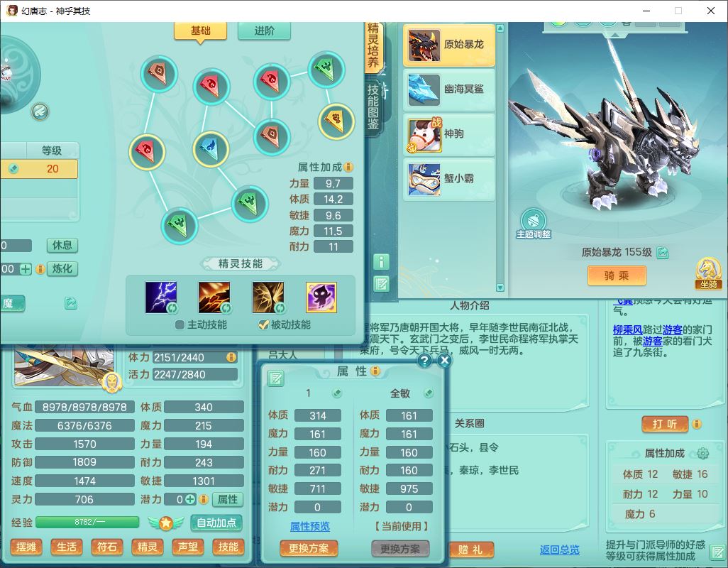Toggle the 主动技能 checkbox
The width and height of the screenshot is (728, 568).
(180, 324)
